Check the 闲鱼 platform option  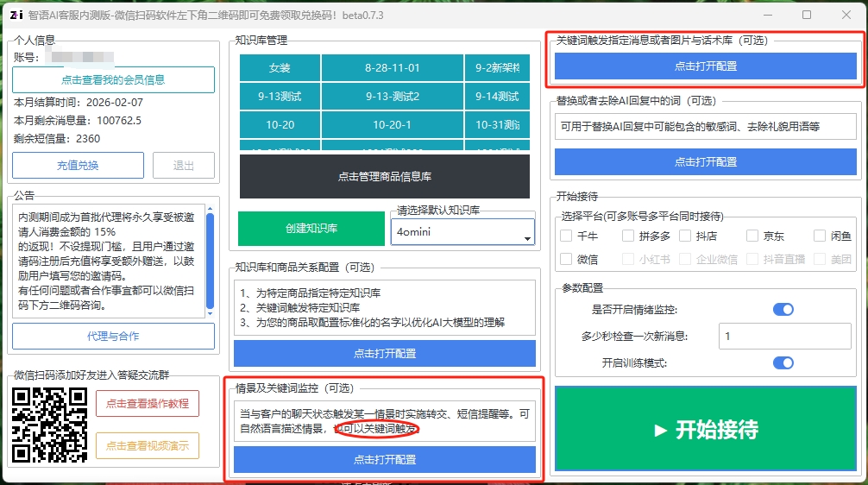pyautogui.click(x=820, y=236)
